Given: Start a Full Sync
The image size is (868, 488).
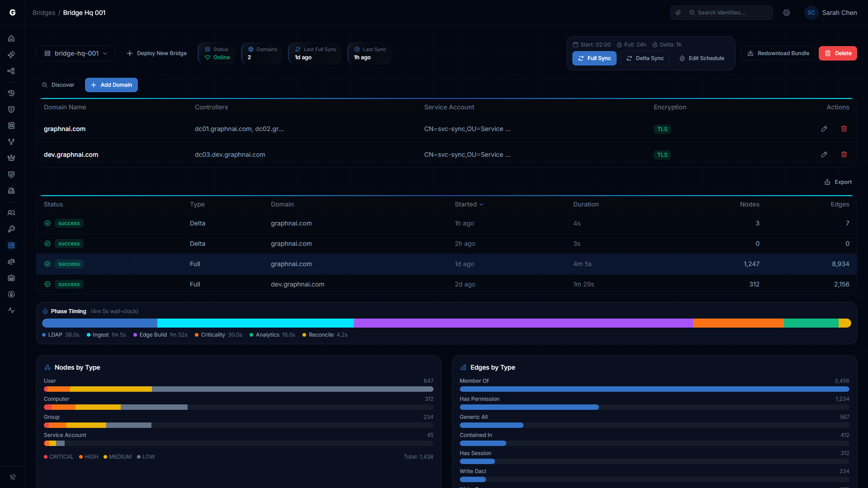Looking at the screenshot, I should pos(594,58).
